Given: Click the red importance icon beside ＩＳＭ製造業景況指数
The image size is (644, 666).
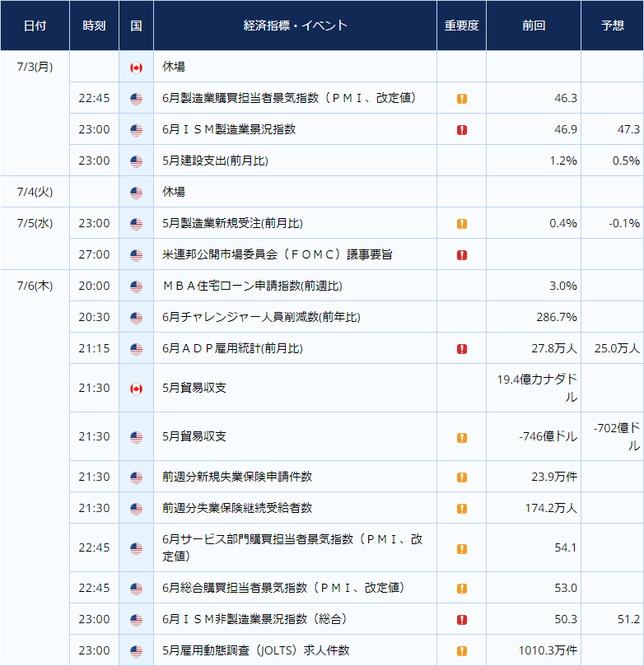Looking at the screenshot, I should pyautogui.click(x=462, y=130).
